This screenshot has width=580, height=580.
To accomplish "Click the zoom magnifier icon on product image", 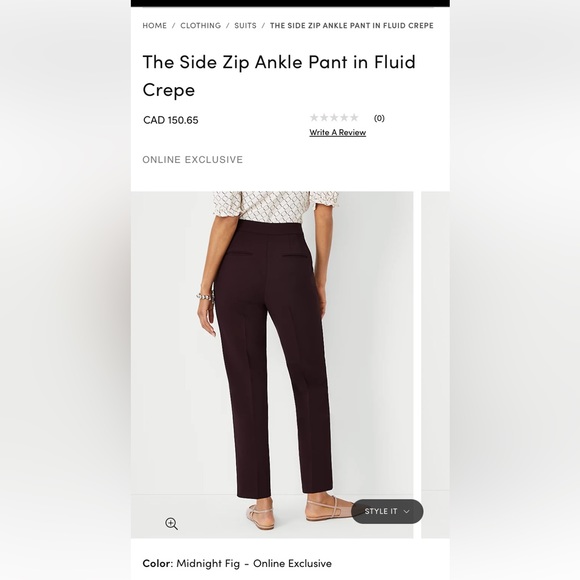I will pyautogui.click(x=171, y=524).
